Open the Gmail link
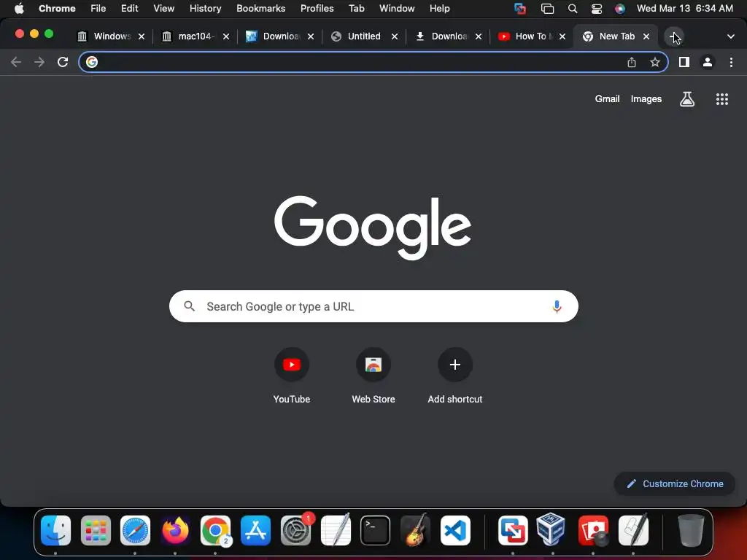This screenshot has width=747, height=560. coord(607,99)
